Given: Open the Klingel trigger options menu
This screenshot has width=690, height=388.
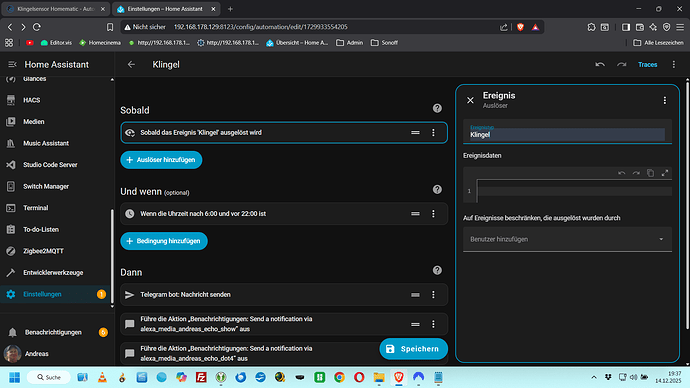Looking at the screenshot, I should click(x=433, y=132).
